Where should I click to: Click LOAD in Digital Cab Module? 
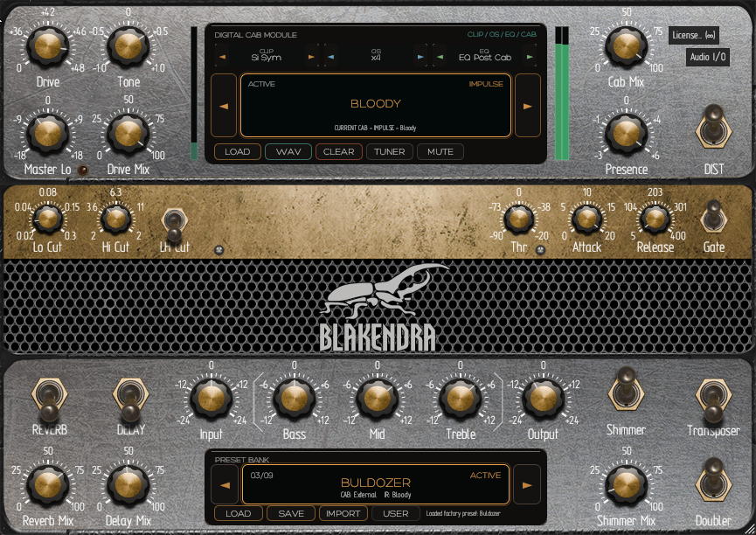pos(238,151)
